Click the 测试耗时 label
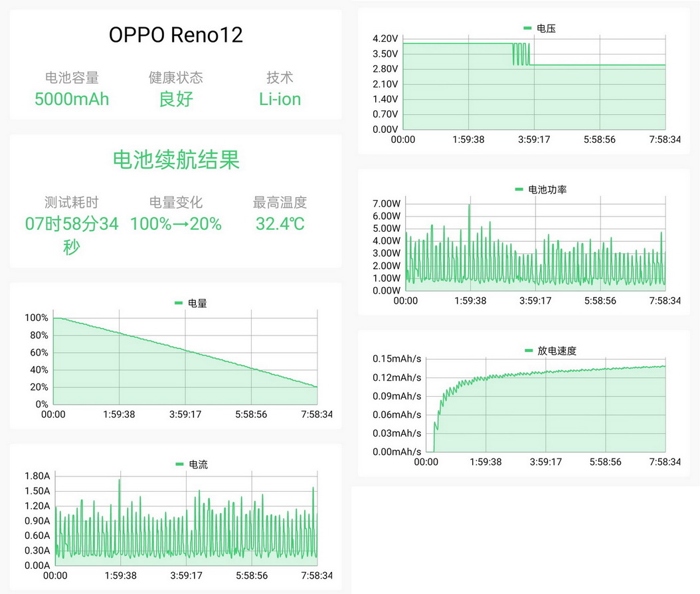The image size is (700, 594). (x=72, y=202)
